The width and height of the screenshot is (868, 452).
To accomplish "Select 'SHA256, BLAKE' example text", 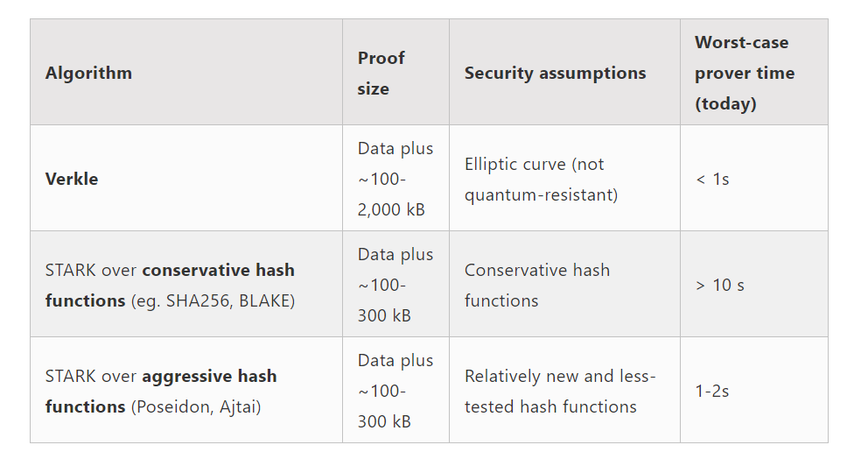I will (230, 300).
